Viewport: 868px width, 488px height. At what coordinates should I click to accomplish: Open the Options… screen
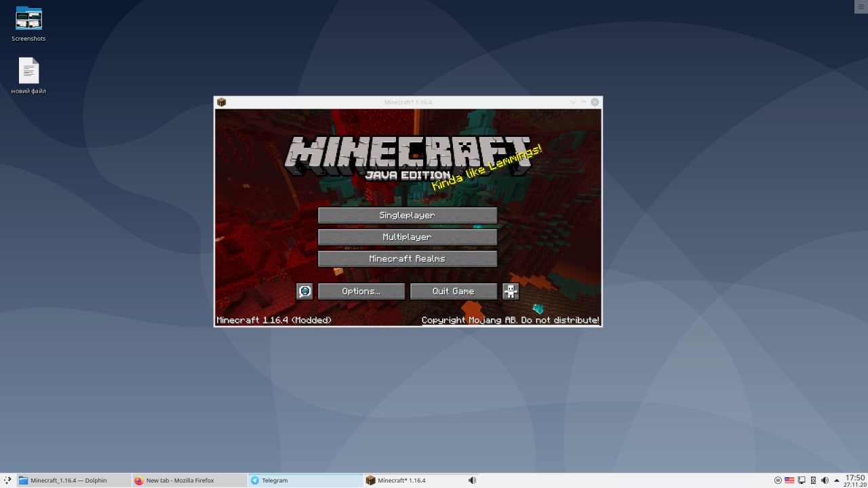[x=361, y=291]
